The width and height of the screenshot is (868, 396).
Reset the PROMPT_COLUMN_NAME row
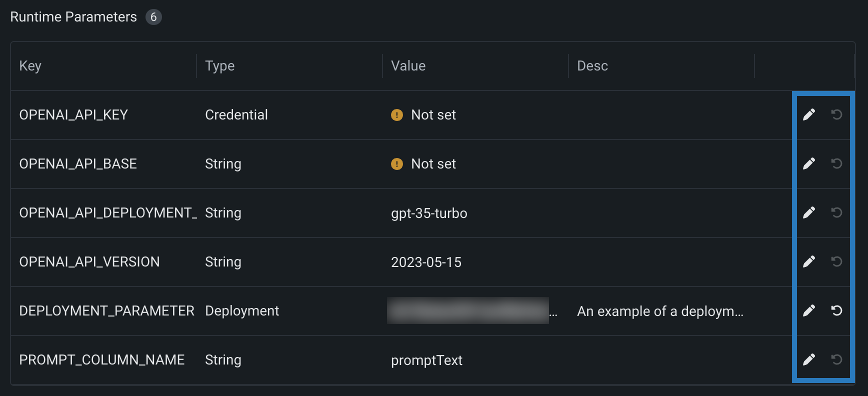pyautogui.click(x=836, y=360)
